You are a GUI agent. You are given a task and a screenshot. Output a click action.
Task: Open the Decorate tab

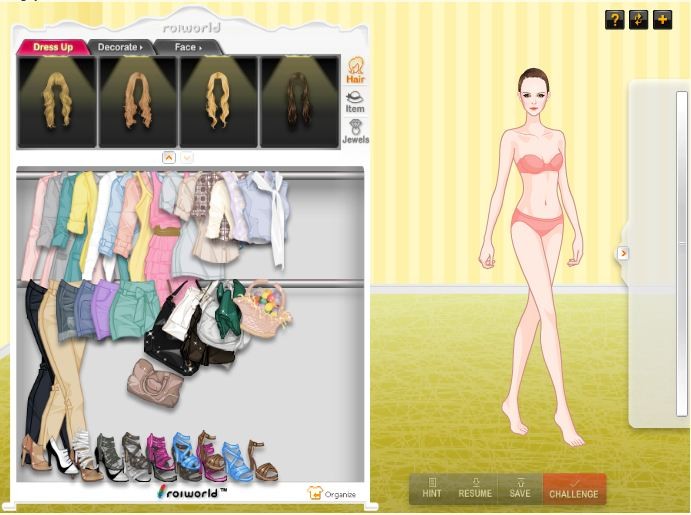tap(120, 47)
